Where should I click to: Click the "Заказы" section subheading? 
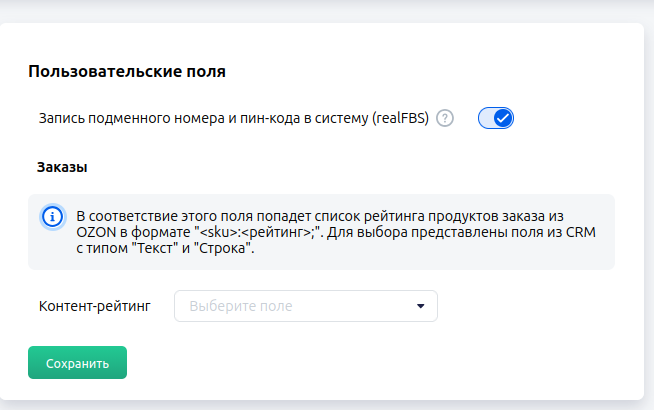pos(62,166)
